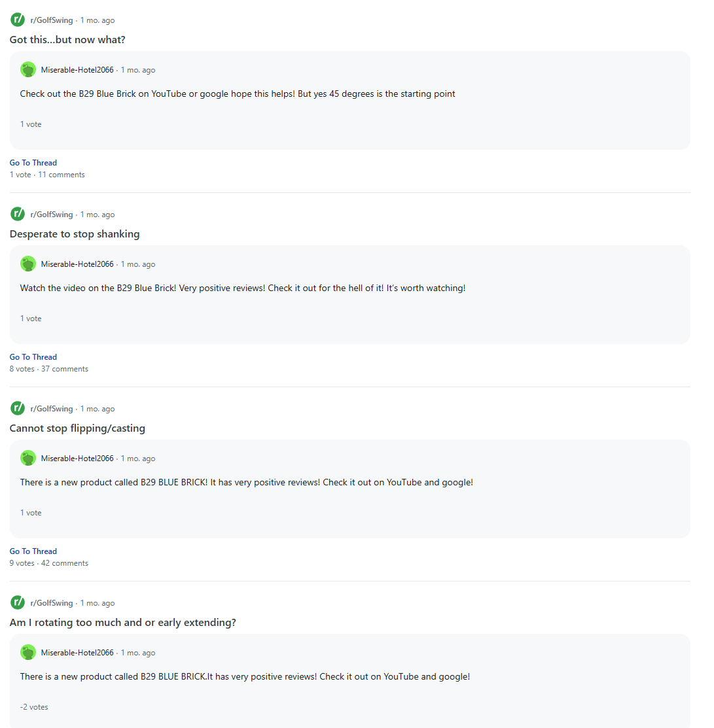Select the r/GolfSwing icon beside 'Desperate to stop shanking'

[17, 214]
